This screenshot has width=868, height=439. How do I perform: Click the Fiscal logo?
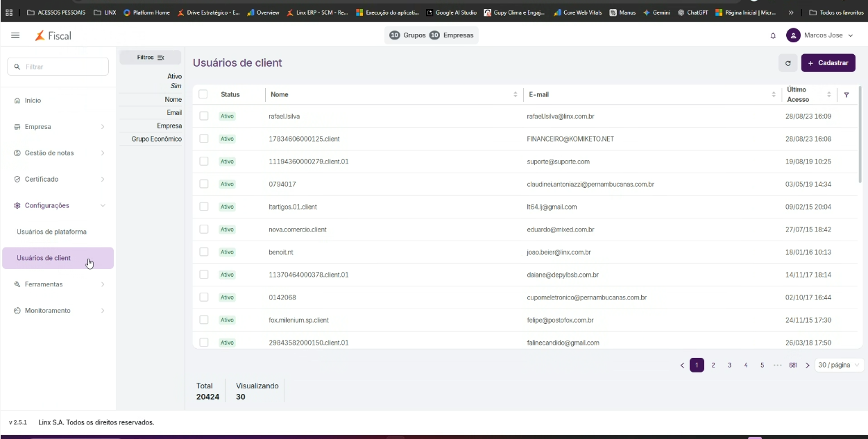coord(53,35)
